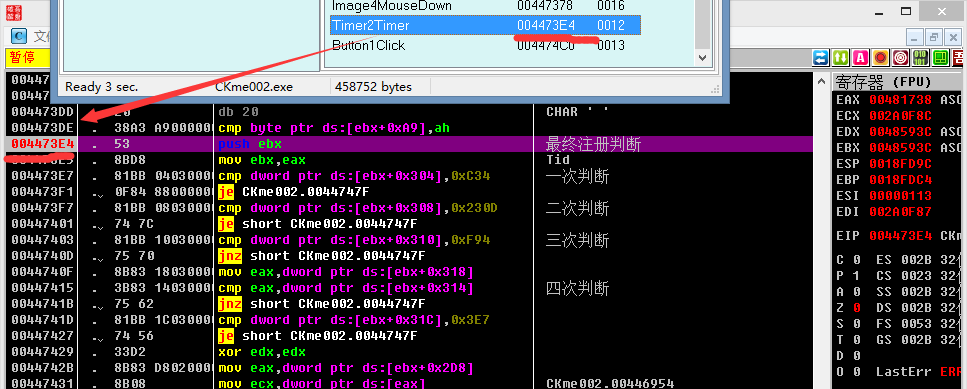Click address 004473E7 in address column
This screenshot has width=967, height=389.
(42, 176)
